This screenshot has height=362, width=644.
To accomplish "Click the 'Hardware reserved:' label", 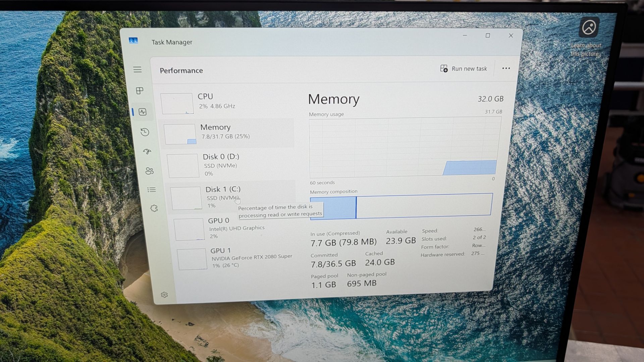I will coord(443,254).
